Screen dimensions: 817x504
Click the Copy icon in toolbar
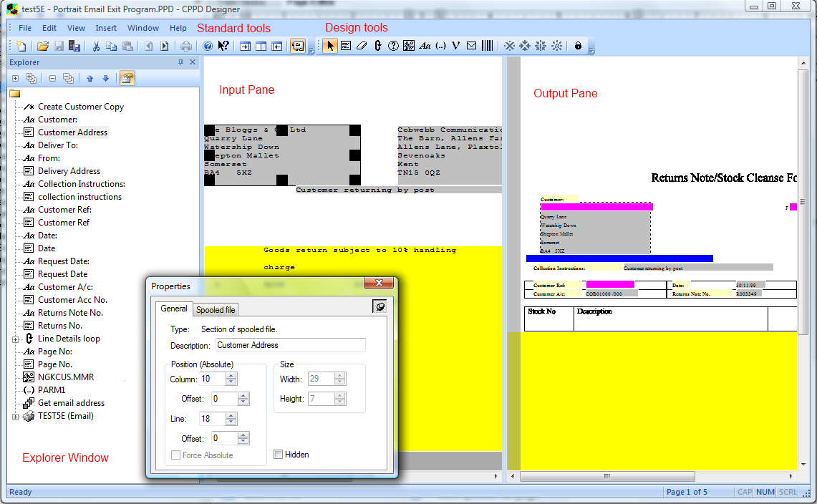tap(111, 46)
